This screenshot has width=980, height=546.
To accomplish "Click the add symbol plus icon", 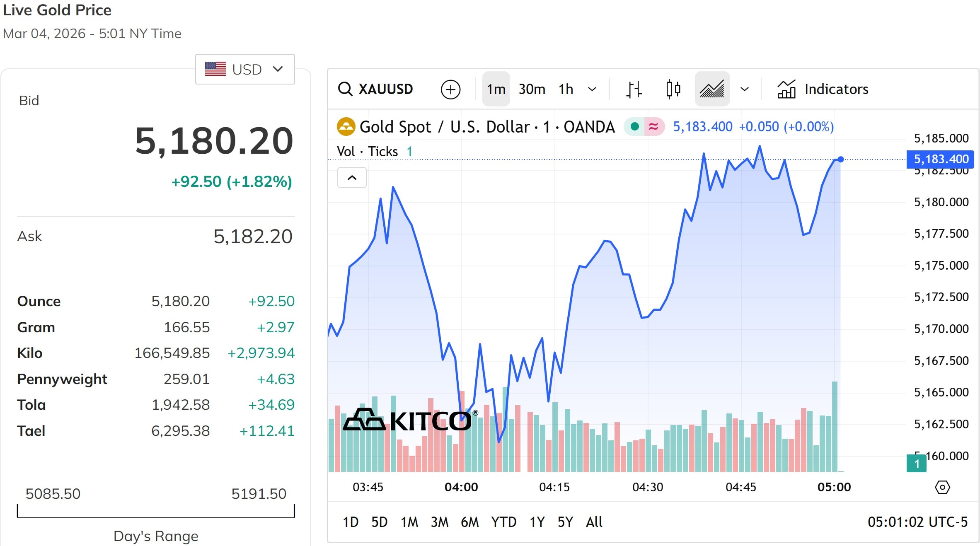I will click(450, 89).
